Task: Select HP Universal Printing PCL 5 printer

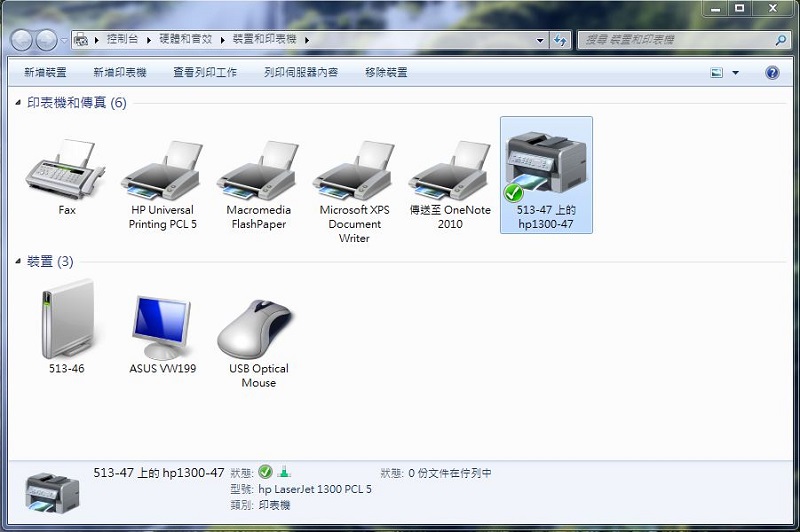Action: click(162, 170)
